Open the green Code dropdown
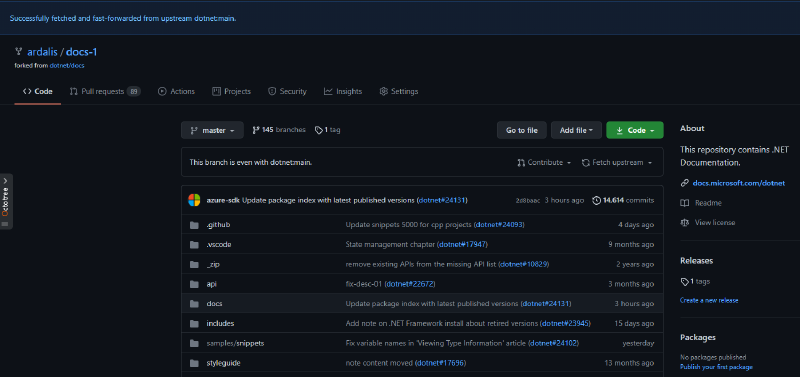Screen dimensions: 800x377 point(635,130)
